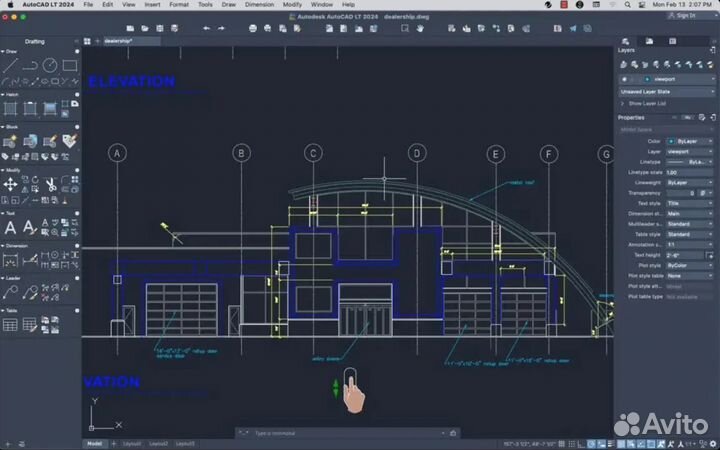Open the Lineweight ByLayer dropdown
The width and height of the screenshot is (720, 450).
690,183
